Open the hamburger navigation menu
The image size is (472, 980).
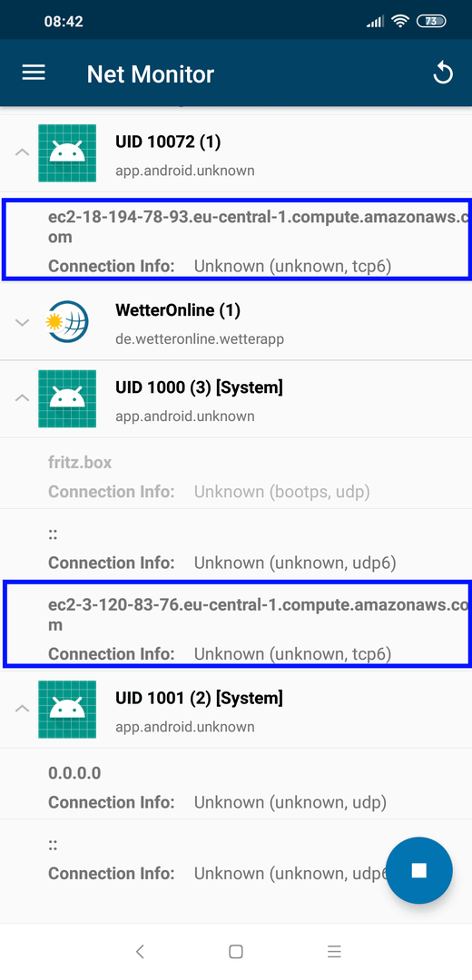pyautogui.click(x=34, y=73)
